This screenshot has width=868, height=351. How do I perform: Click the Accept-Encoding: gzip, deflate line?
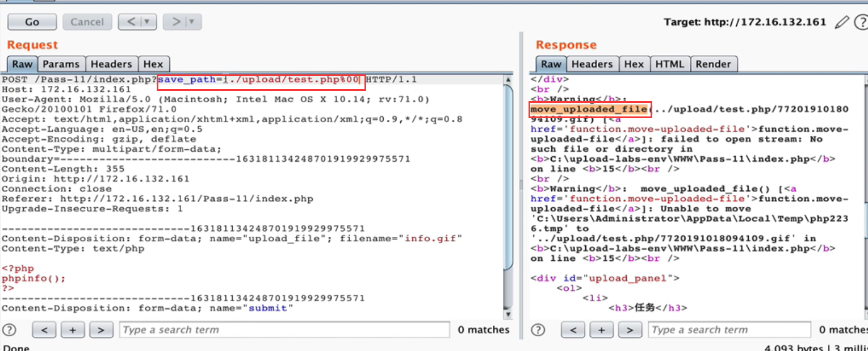click(x=99, y=139)
